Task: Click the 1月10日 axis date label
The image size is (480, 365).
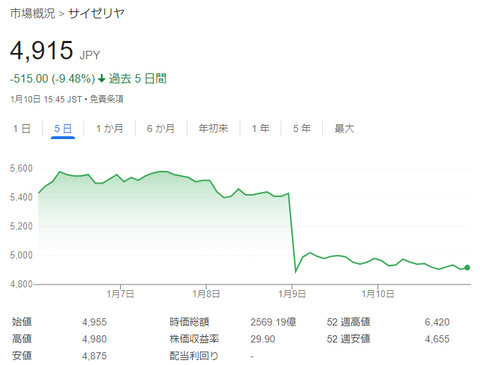Action: point(378,294)
